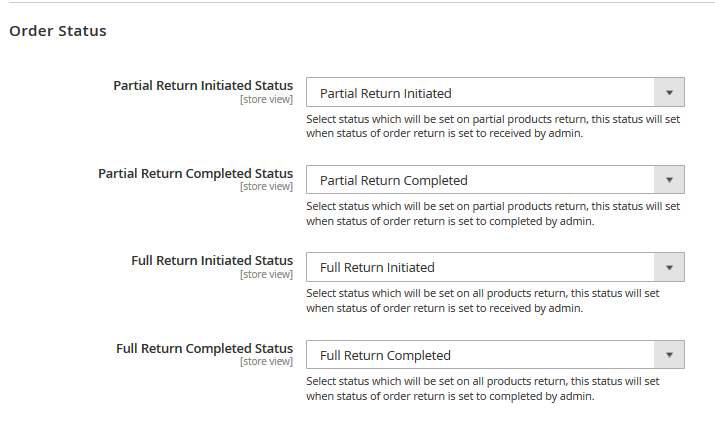Click the Partial Return Initiated Status label
This screenshot has width=715, height=421.
click(203, 86)
